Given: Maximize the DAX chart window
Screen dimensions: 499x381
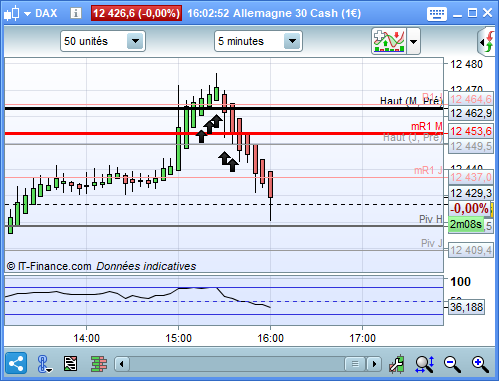Looking at the screenshot, I should click(472, 13).
